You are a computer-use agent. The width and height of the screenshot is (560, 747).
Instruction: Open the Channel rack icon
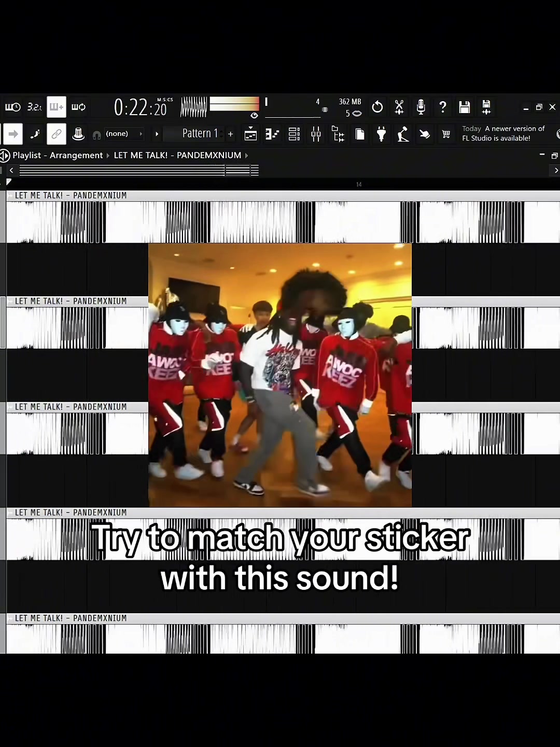tap(294, 134)
